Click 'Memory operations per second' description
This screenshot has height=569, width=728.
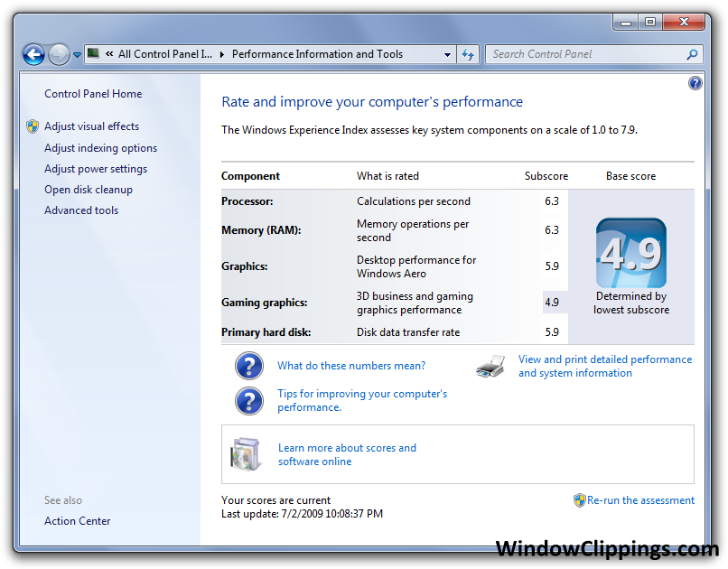(x=413, y=230)
